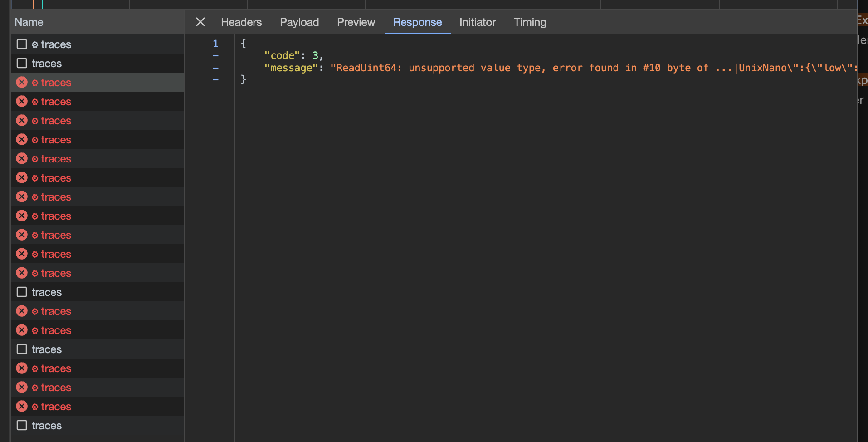Click the red error icon on the first failed traces request
868x442 pixels.
21,82
